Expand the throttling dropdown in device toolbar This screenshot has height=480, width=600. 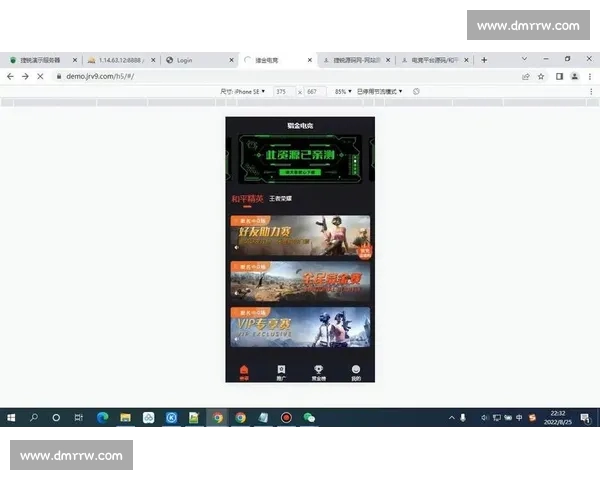click(380, 91)
